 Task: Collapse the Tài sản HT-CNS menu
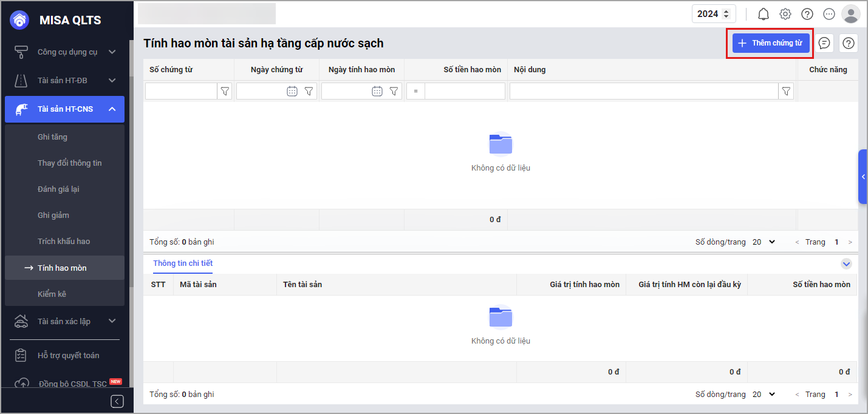(112, 109)
